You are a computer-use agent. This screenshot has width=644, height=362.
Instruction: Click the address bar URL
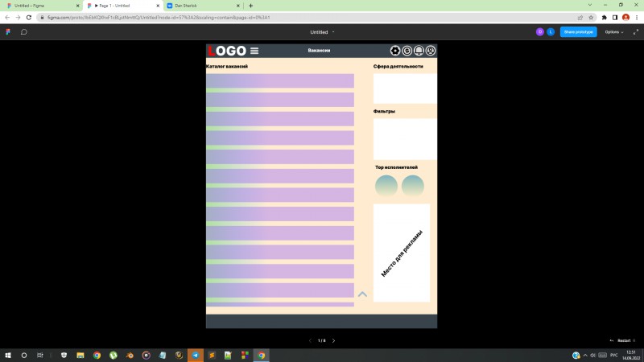[159, 18]
